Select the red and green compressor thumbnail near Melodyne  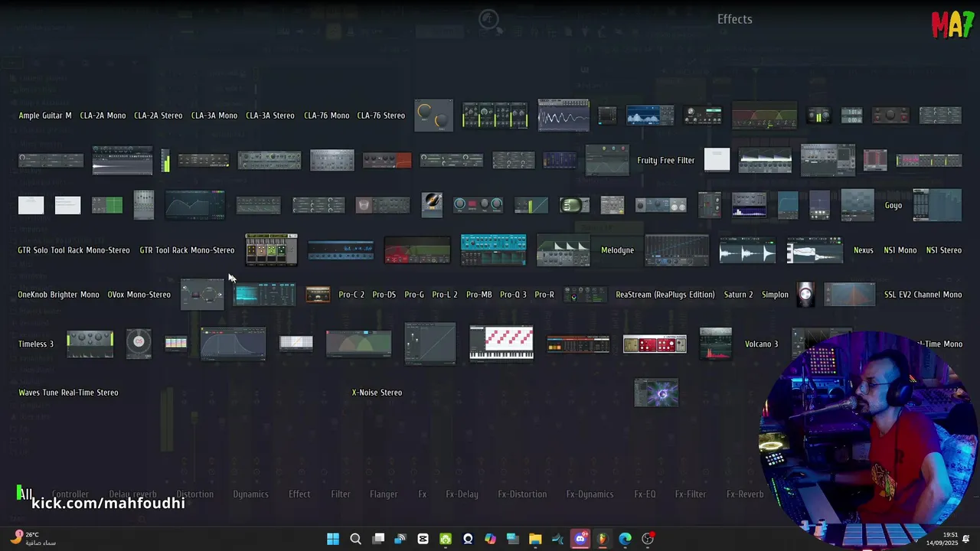(x=417, y=250)
